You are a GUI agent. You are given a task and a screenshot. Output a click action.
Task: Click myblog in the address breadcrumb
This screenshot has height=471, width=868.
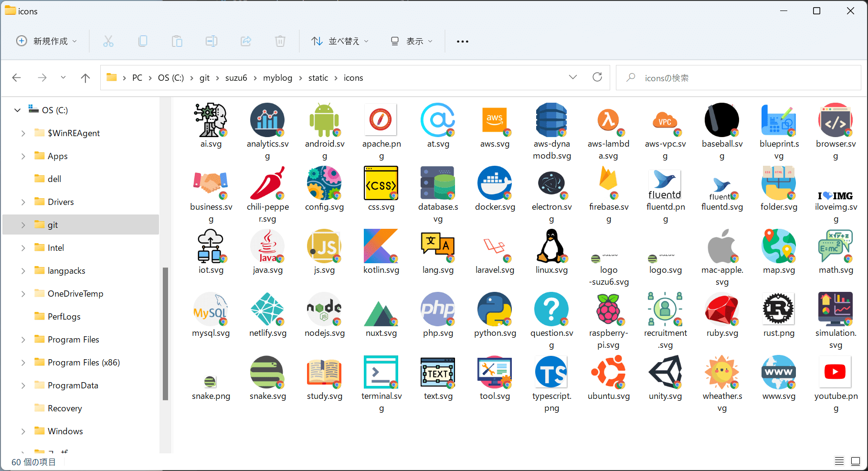[277, 78]
